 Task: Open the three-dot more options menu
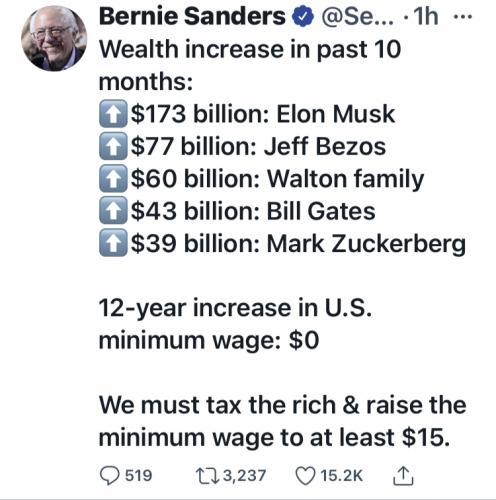[x=464, y=16]
